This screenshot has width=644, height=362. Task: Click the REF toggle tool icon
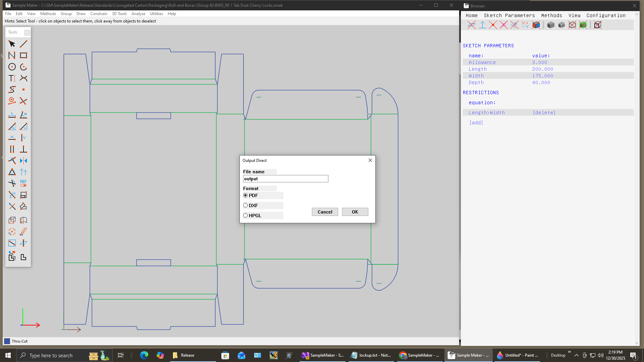coord(23,183)
